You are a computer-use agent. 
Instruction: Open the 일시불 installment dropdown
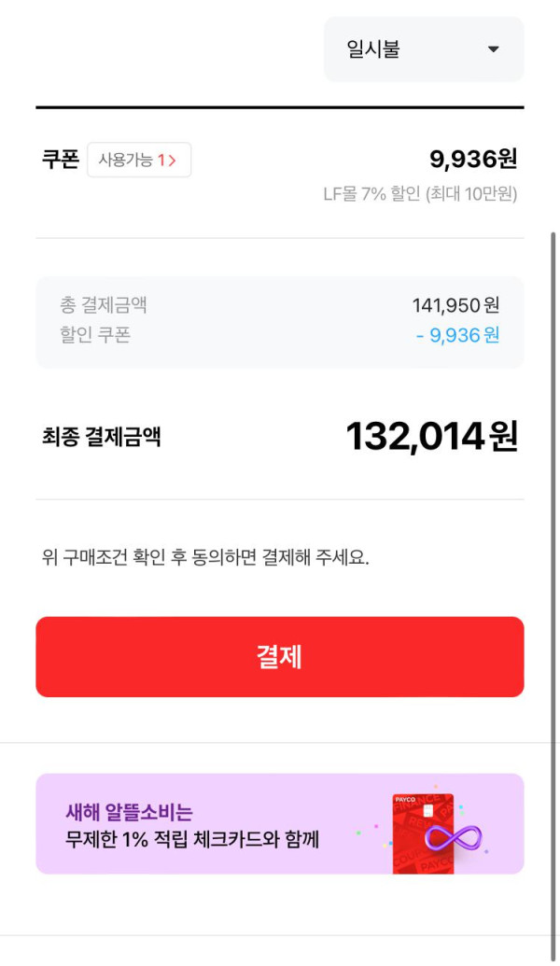423,49
